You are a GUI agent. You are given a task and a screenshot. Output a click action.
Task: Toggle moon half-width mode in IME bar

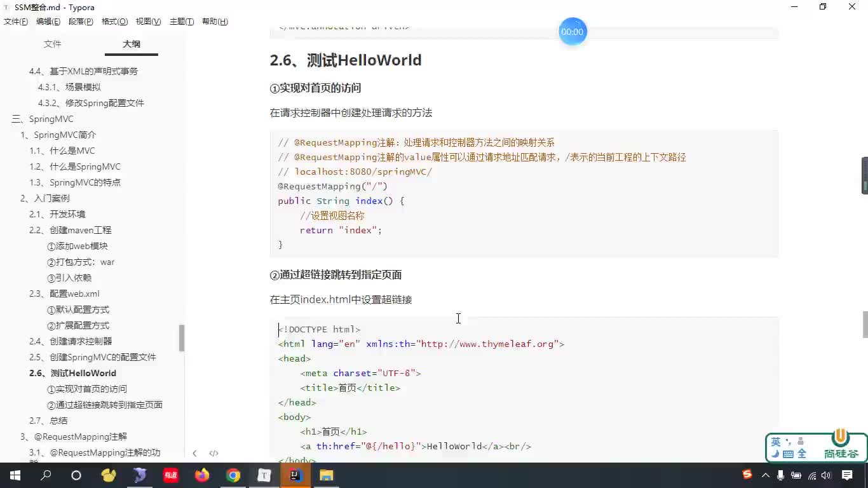[775, 454]
